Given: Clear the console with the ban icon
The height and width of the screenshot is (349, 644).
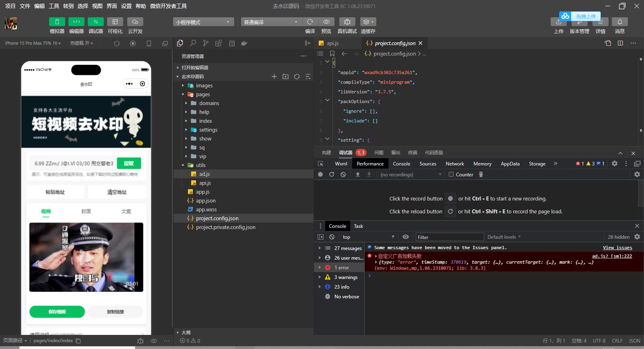Looking at the screenshot, I should [332, 237].
